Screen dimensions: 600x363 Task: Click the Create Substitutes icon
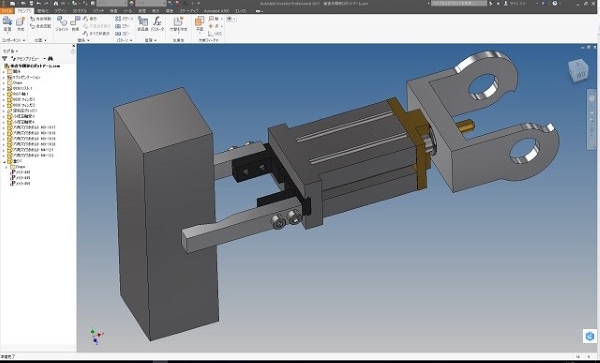coord(178,22)
